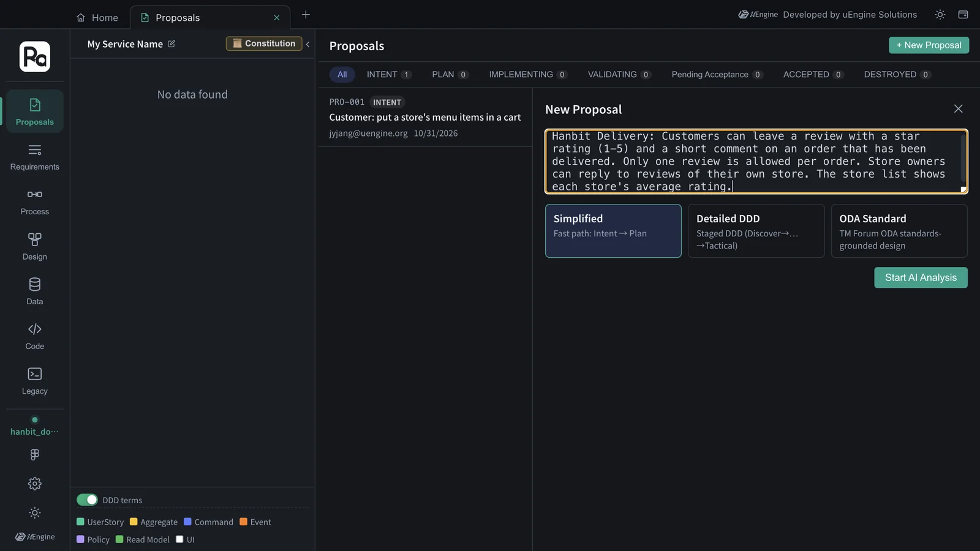
Task: Open the Requirements sidebar section
Action: coord(35,157)
